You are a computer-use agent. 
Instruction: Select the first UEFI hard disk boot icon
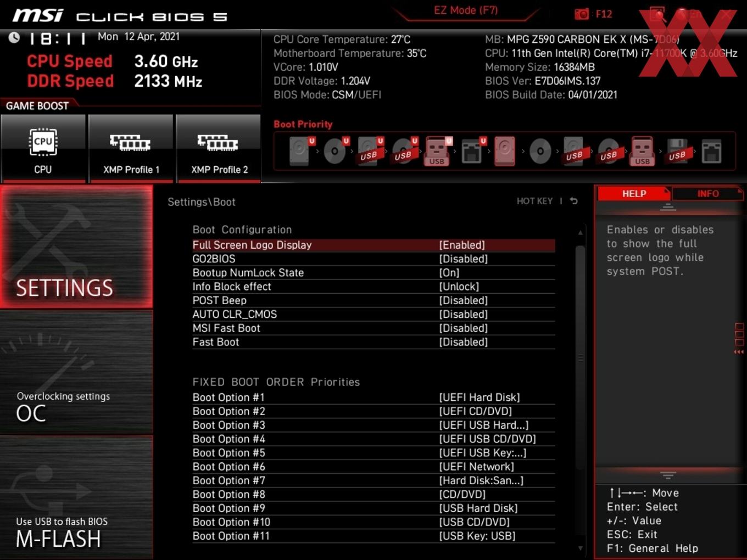pos(300,151)
